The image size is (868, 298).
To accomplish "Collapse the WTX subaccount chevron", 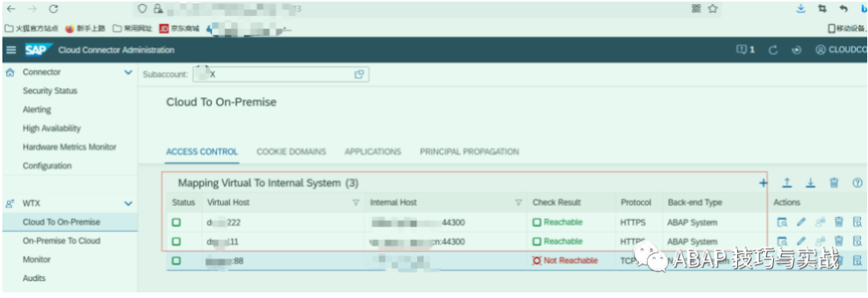I will 129,203.
